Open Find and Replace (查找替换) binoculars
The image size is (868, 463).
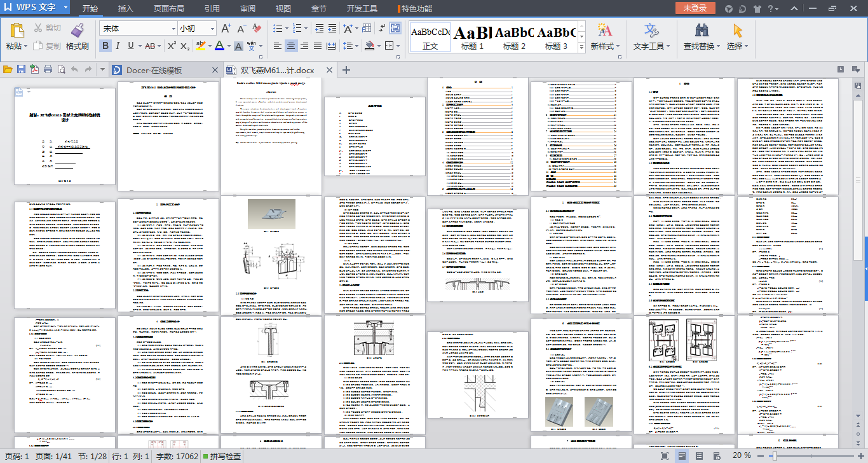pos(702,31)
